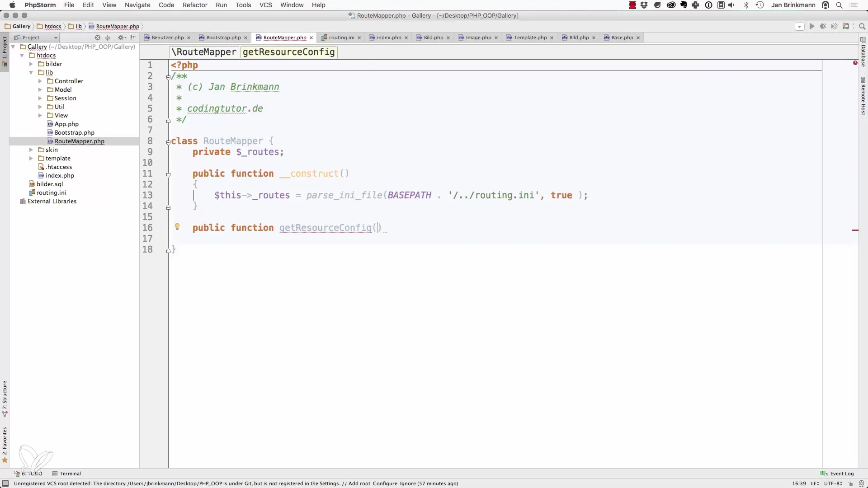Click Collapse All in Project panel
868x488 pixels.
[108, 38]
